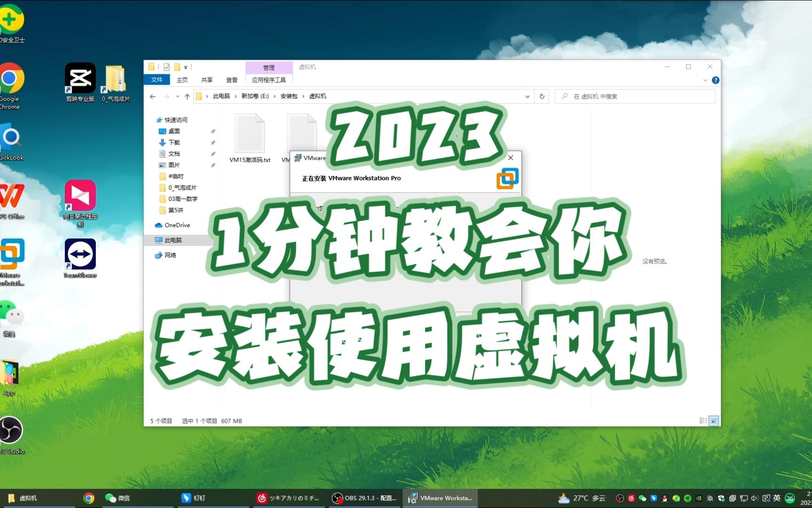Unpin 下载 from Quick Access
This screenshot has width=812, height=508.
coord(213,142)
